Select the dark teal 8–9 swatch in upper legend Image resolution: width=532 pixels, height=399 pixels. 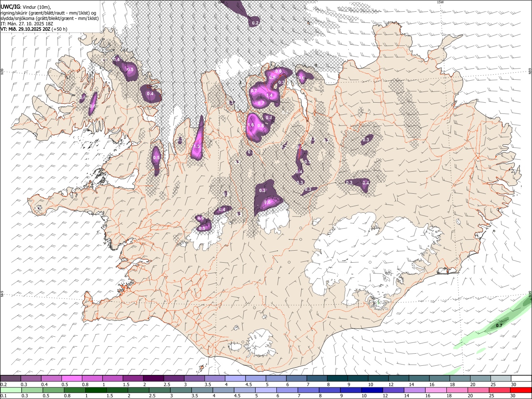(337, 379)
